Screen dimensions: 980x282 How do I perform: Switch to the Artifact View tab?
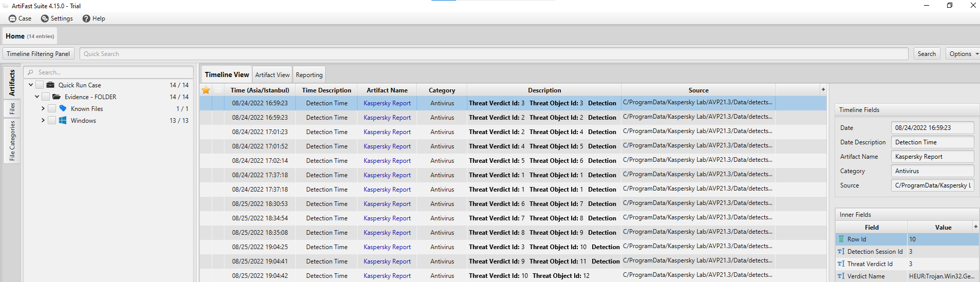click(272, 74)
